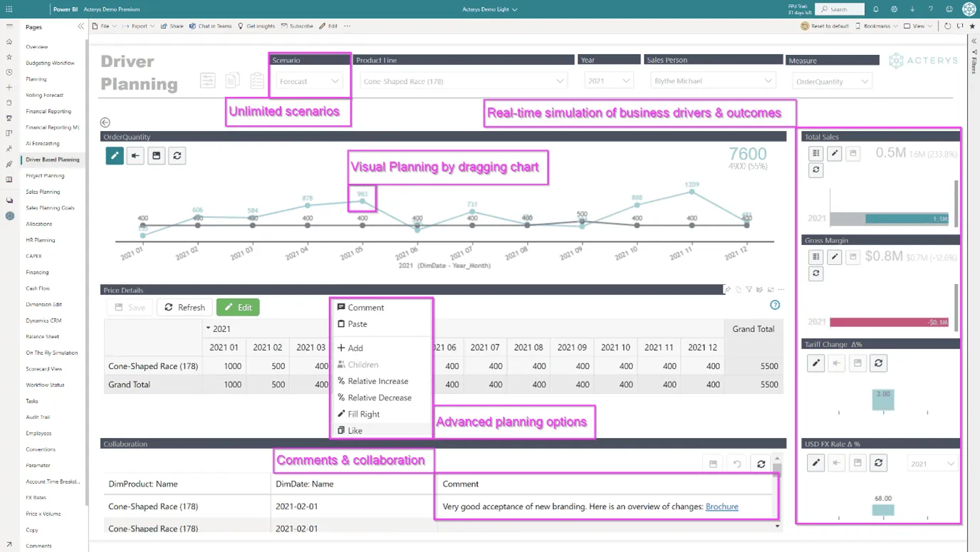The height and width of the screenshot is (552, 980).
Task: Expand the Measure dropdown showing OrderQuantity
Action: tap(832, 82)
